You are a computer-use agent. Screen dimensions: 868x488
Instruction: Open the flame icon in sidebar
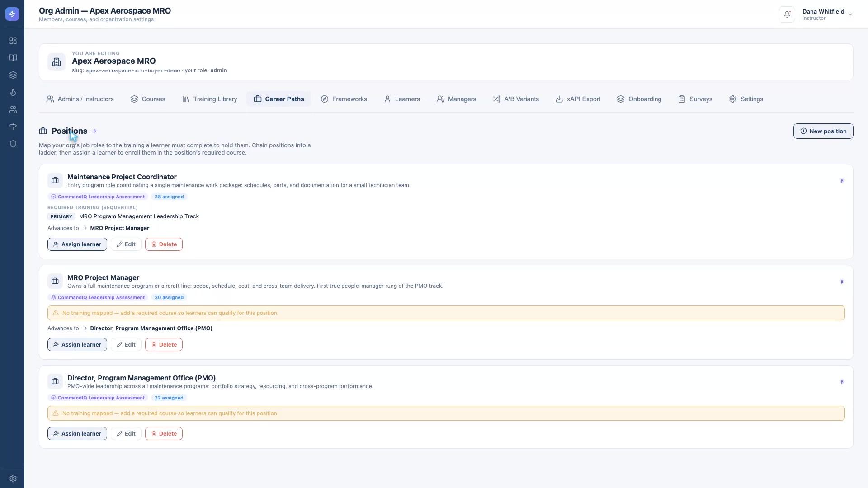point(13,92)
